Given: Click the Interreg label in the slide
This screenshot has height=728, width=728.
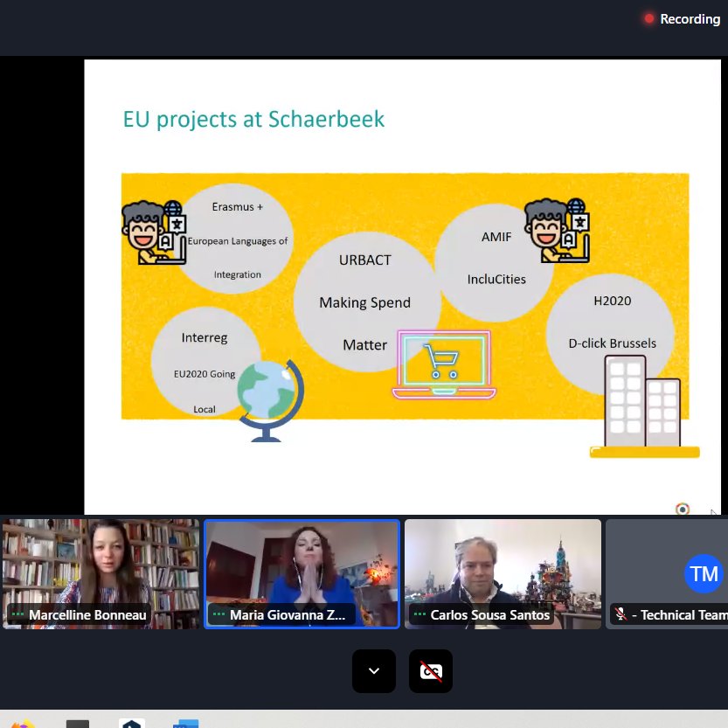Looking at the screenshot, I should 205,337.
